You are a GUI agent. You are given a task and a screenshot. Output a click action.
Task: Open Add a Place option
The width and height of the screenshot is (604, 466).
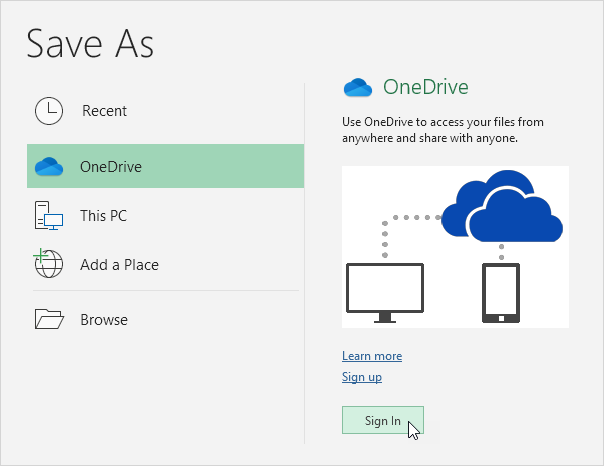166,264
